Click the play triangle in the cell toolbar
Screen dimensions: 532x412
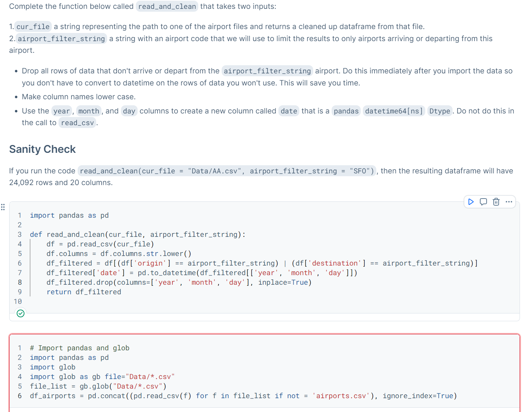[x=471, y=202]
